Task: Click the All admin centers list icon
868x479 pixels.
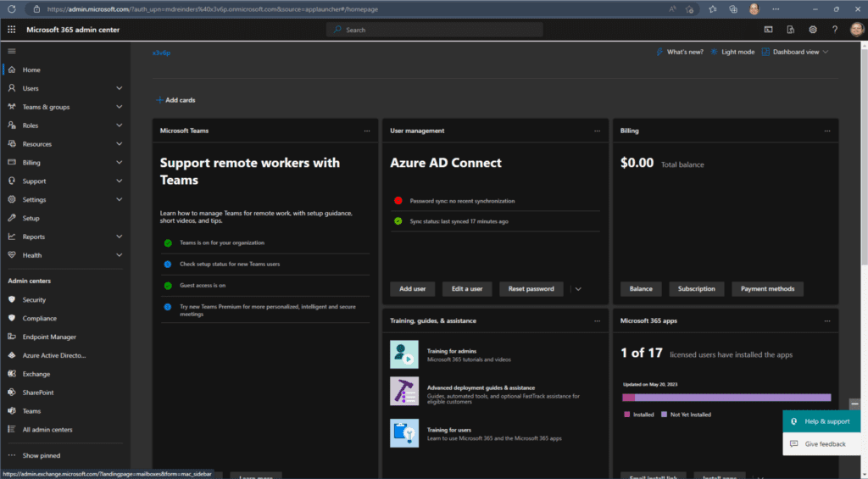Action: 12,429
